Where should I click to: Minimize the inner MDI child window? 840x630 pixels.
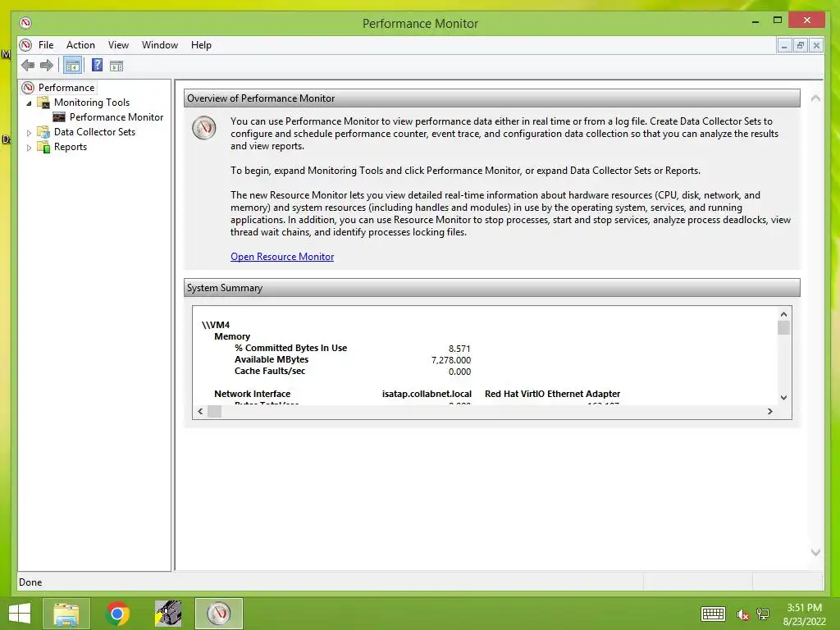click(x=784, y=46)
